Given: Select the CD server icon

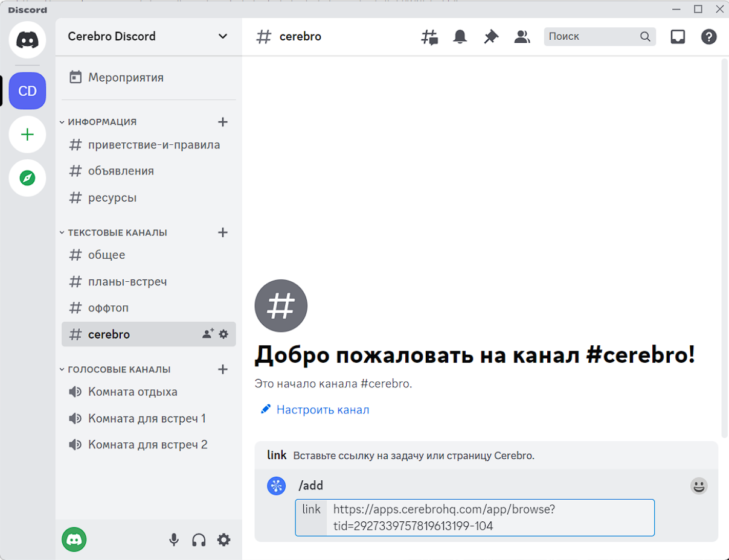Looking at the screenshot, I should click(27, 91).
